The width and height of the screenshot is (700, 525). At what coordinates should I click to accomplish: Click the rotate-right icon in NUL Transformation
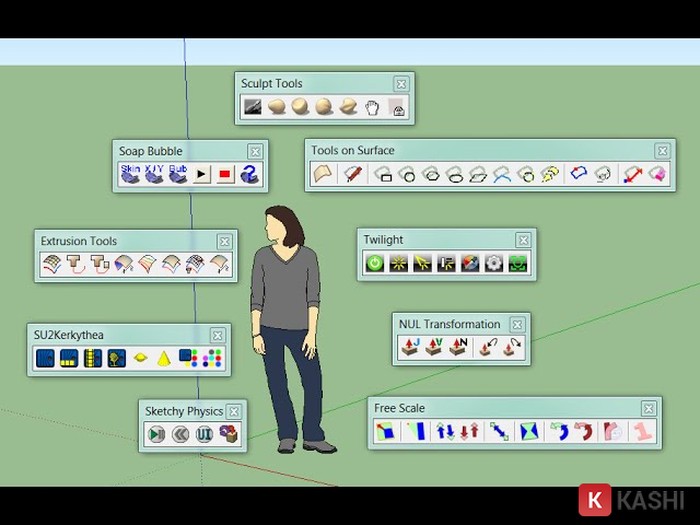tap(512, 347)
